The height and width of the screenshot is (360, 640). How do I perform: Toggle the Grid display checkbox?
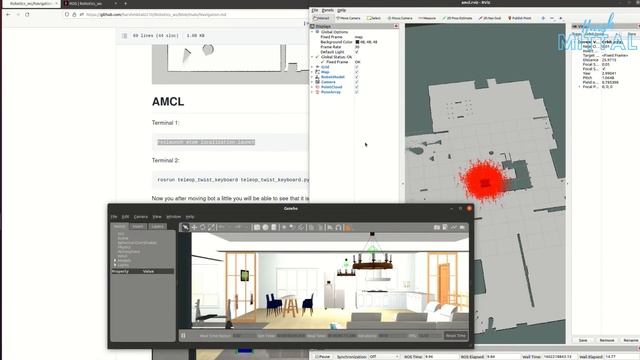coord(357,67)
